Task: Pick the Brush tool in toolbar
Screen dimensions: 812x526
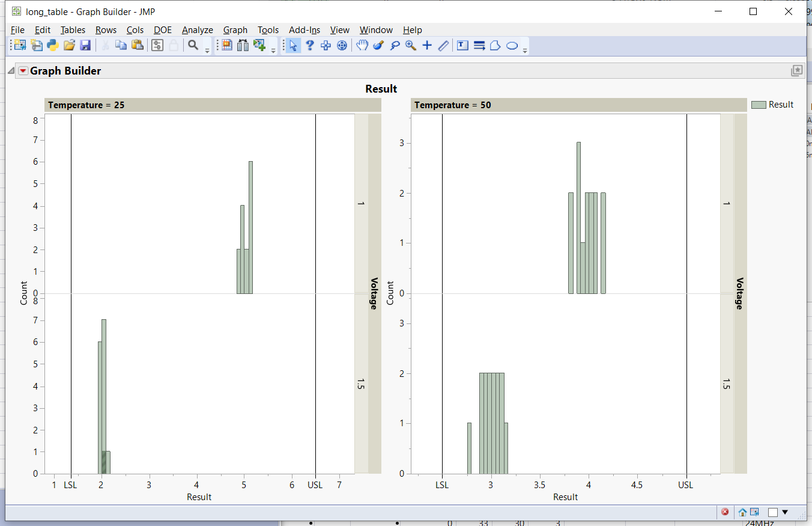Action: 378,45
